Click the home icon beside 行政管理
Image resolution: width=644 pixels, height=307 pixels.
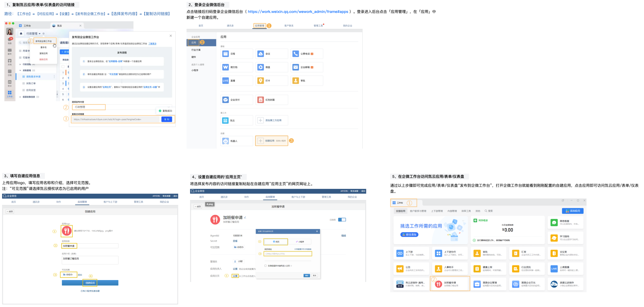coord(21,33)
